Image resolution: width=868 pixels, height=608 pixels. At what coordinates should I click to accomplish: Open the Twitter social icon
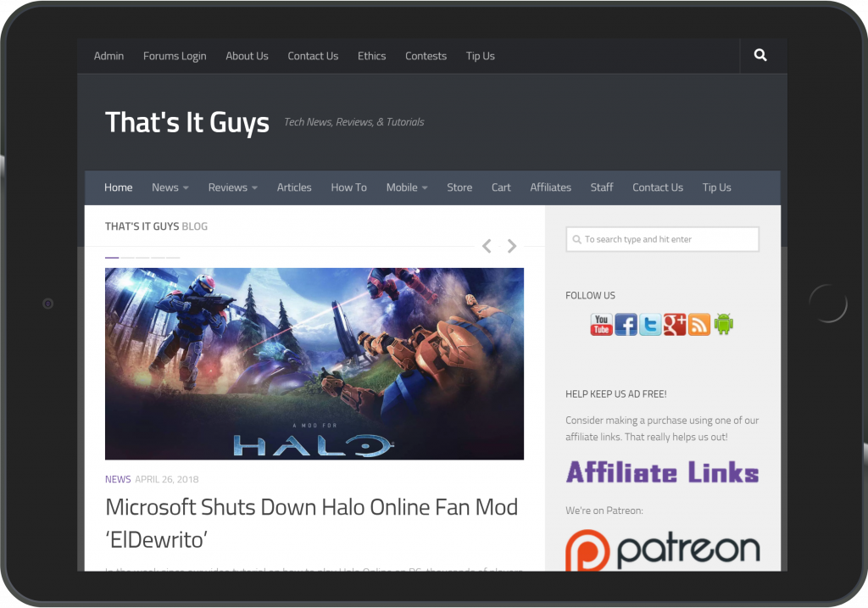[x=650, y=324]
